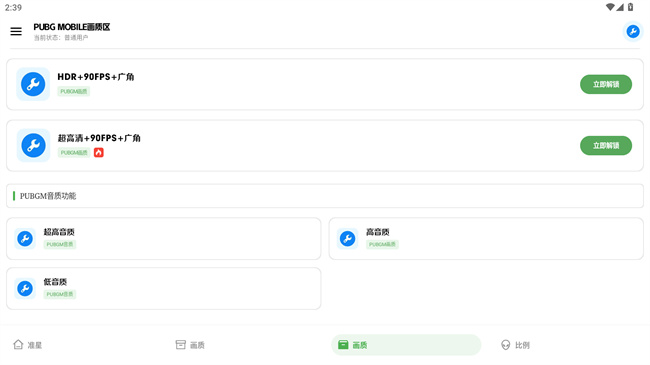
Task: Tap the grey archive box icon in bottom bar
Action: (181, 345)
